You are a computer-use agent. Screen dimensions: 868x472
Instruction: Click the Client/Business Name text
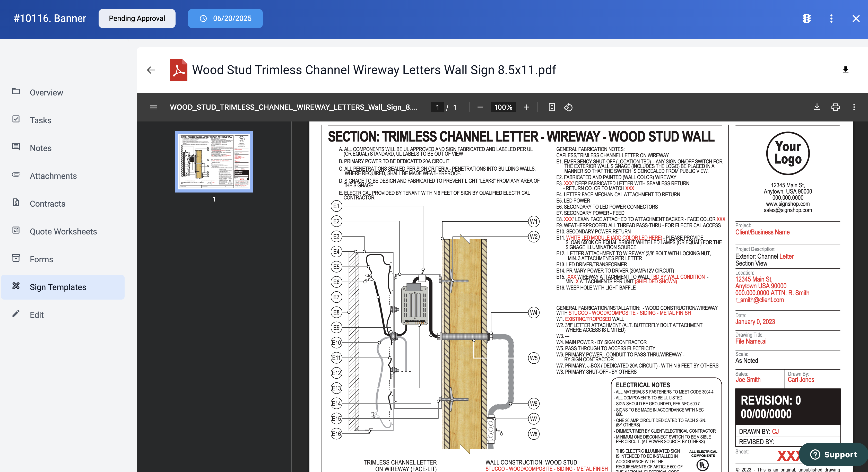click(x=762, y=232)
